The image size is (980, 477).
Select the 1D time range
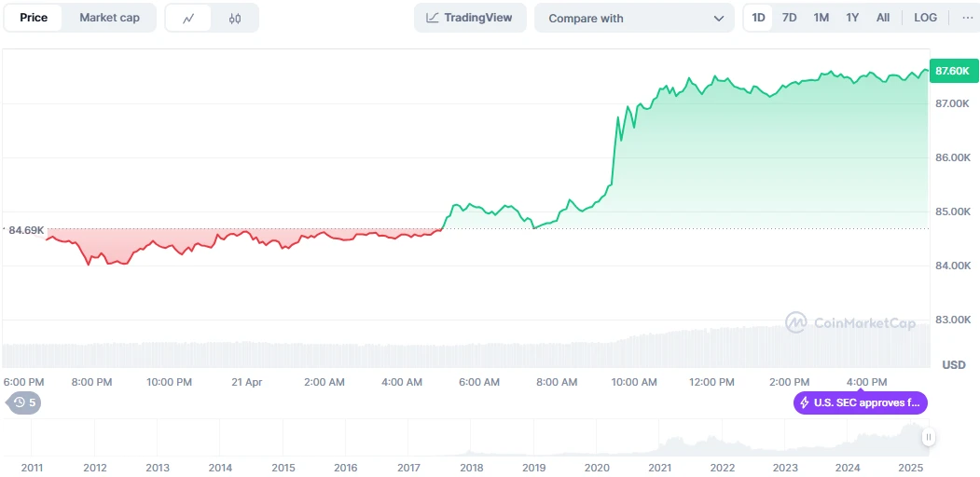click(x=758, y=18)
